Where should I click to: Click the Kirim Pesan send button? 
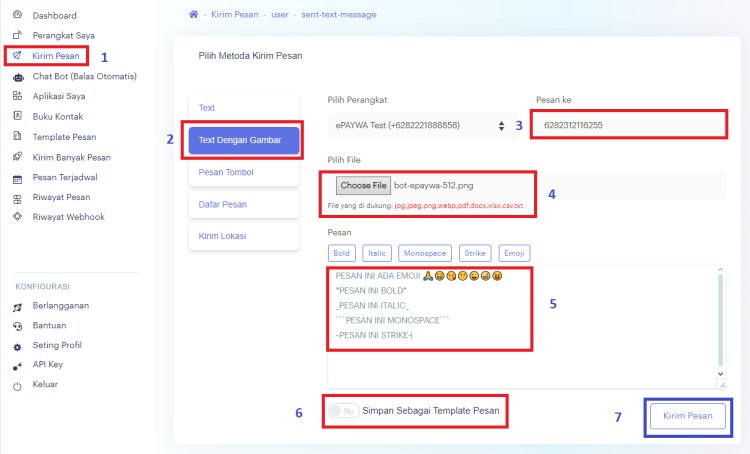tap(687, 416)
